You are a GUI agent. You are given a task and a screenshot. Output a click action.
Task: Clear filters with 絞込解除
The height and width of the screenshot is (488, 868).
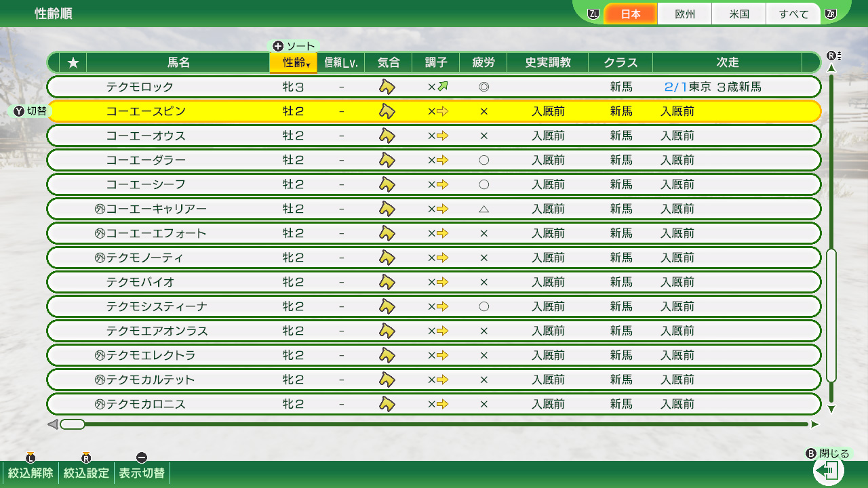coord(31,472)
